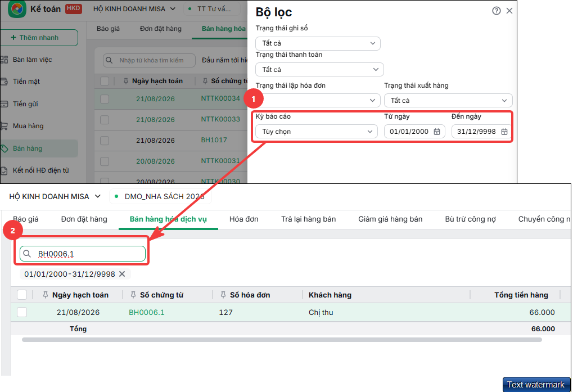Image resolution: width=573 pixels, height=392 pixels.
Task: Click the Thêm nhanh button
Action: (x=39, y=38)
